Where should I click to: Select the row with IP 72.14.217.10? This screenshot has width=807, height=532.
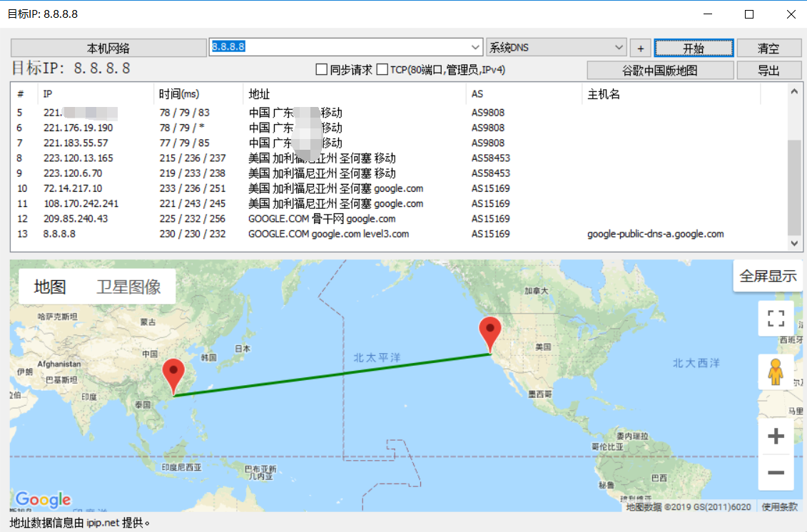(399, 188)
